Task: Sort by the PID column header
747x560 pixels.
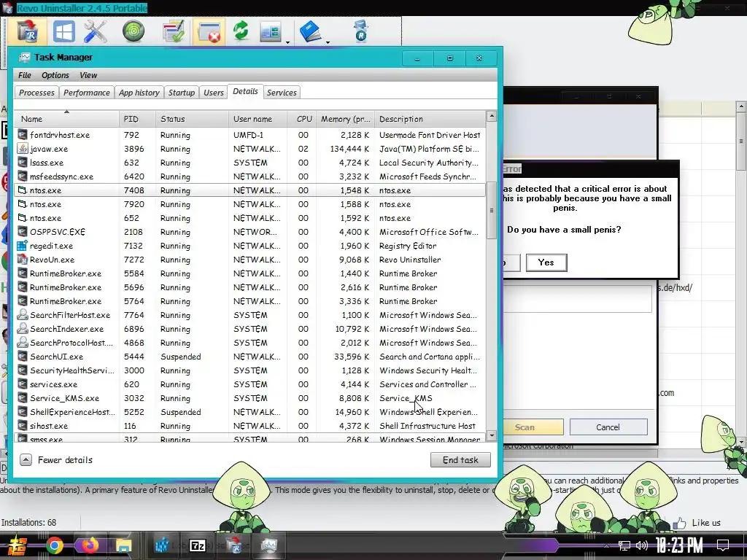Action: coord(137,119)
